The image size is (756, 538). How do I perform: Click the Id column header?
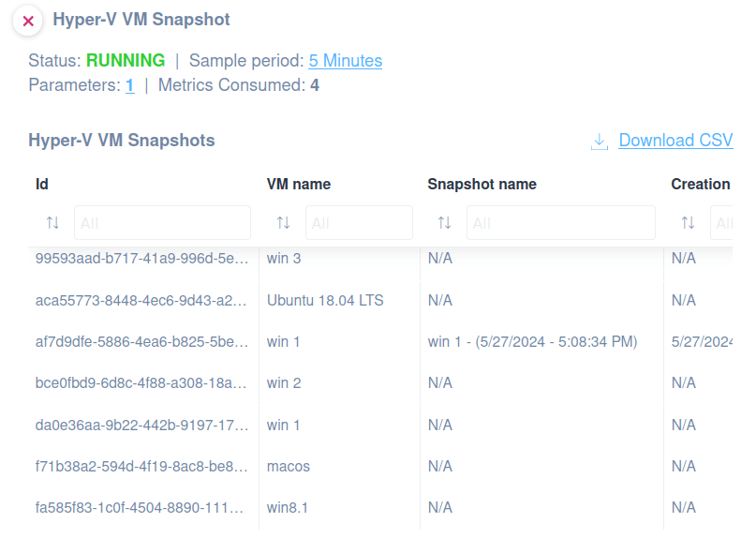coord(42,185)
